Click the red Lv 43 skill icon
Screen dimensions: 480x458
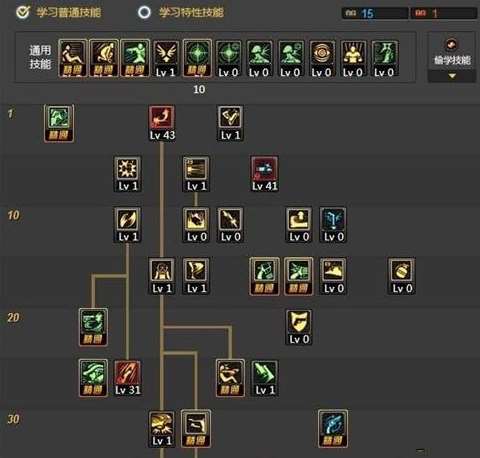pos(162,123)
